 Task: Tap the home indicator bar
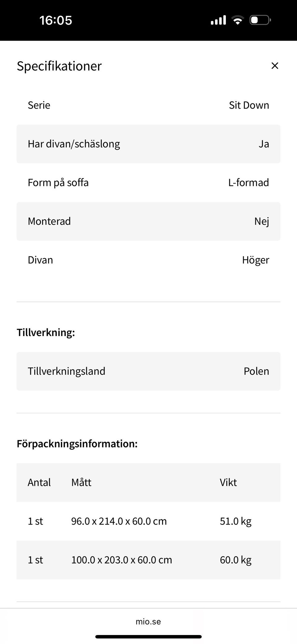(x=148, y=637)
